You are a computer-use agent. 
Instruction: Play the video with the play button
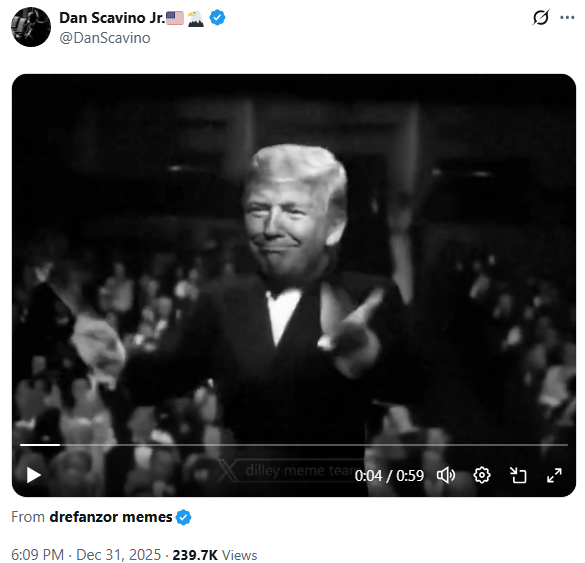point(34,475)
